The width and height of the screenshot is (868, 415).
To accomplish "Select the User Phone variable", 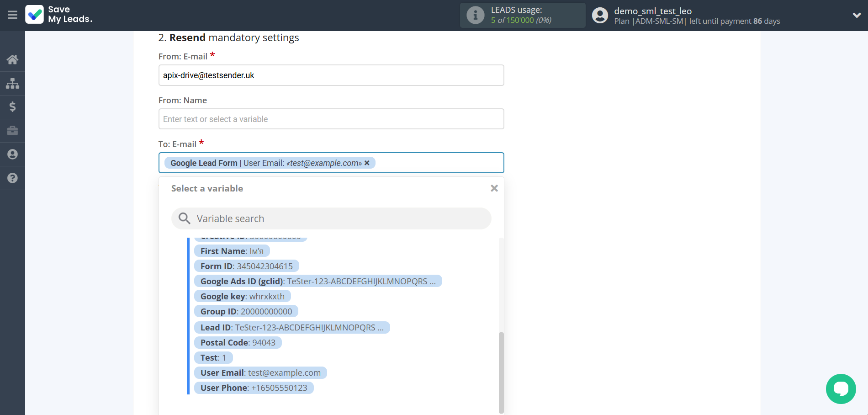I will pyautogui.click(x=254, y=388).
